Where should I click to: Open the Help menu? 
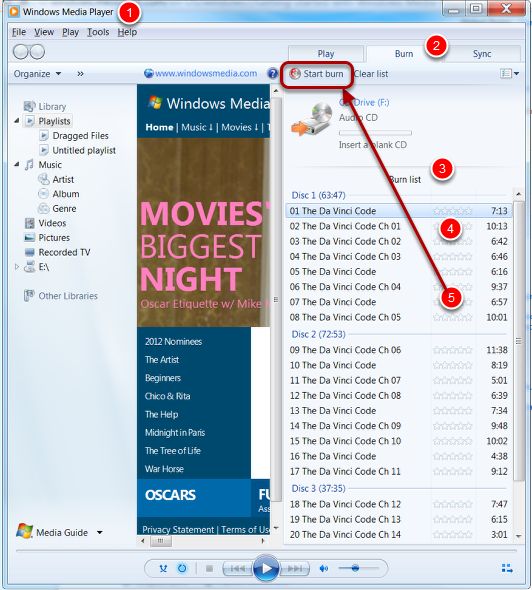tap(127, 32)
